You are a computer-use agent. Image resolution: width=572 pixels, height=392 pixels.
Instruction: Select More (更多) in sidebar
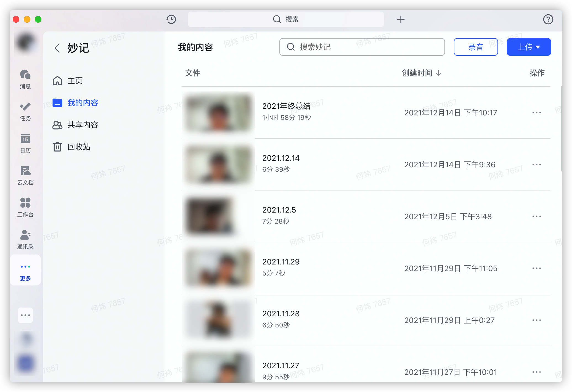[x=25, y=270]
